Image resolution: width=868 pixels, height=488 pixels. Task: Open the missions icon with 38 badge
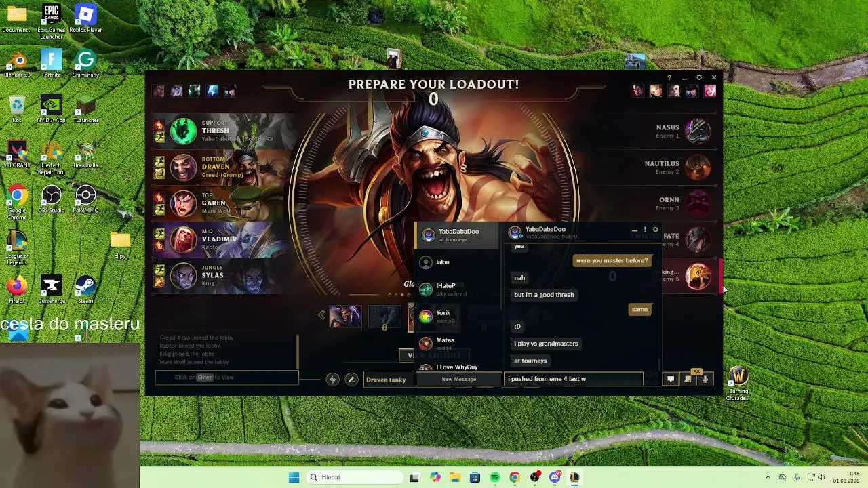(x=688, y=378)
